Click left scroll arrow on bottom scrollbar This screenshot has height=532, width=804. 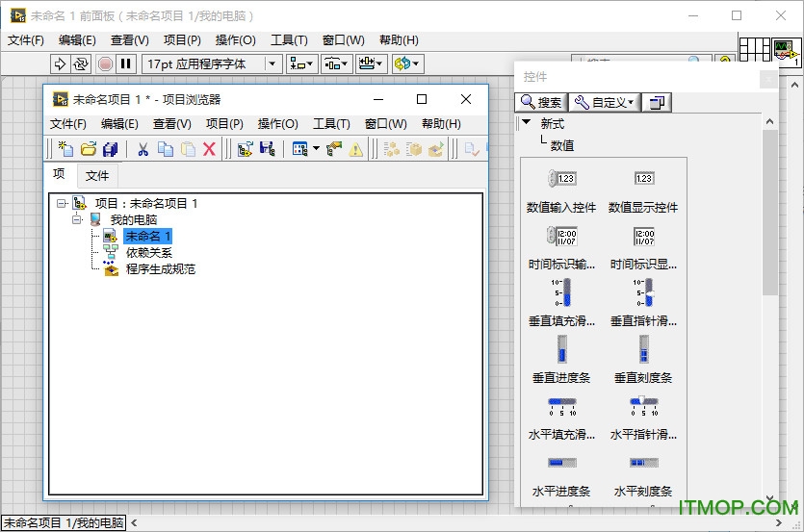(x=134, y=523)
